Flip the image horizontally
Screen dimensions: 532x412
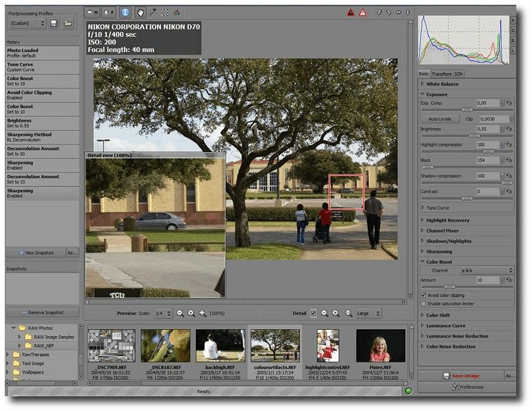click(x=398, y=12)
